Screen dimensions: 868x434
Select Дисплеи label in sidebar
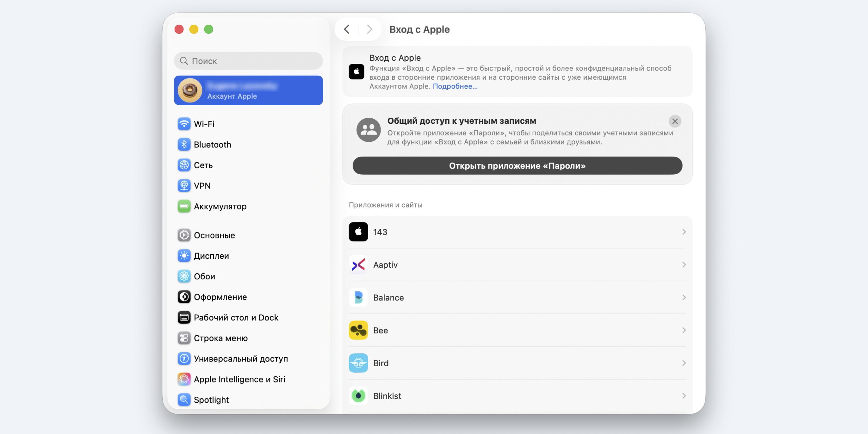coord(211,256)
